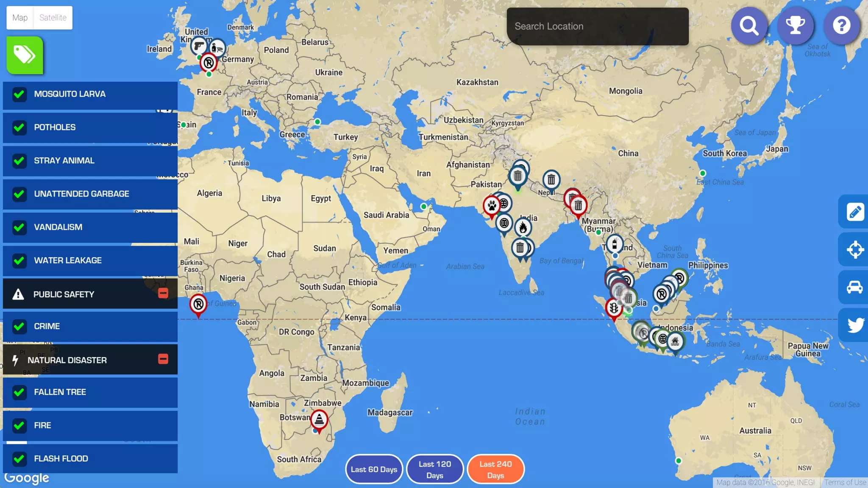The height and width of the screenshot is (488, 868).
Task: Toggle the Potholes checkbox
Action: tap(19, 127)
